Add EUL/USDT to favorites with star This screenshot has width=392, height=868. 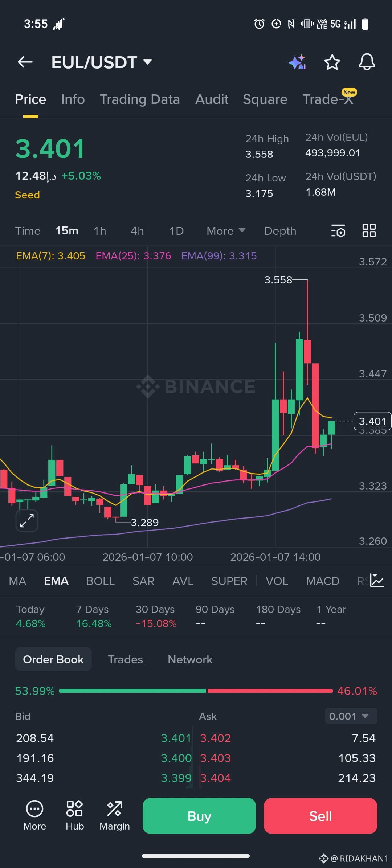(332, 62)
